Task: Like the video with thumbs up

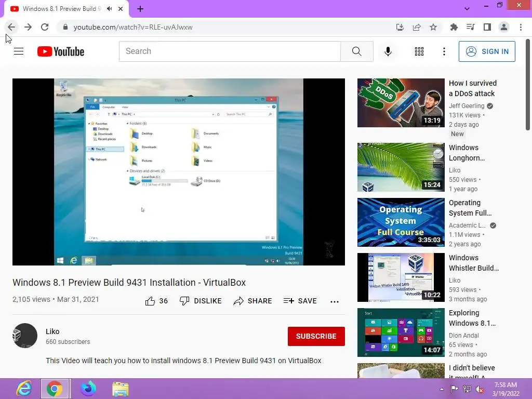Action: 156,301
